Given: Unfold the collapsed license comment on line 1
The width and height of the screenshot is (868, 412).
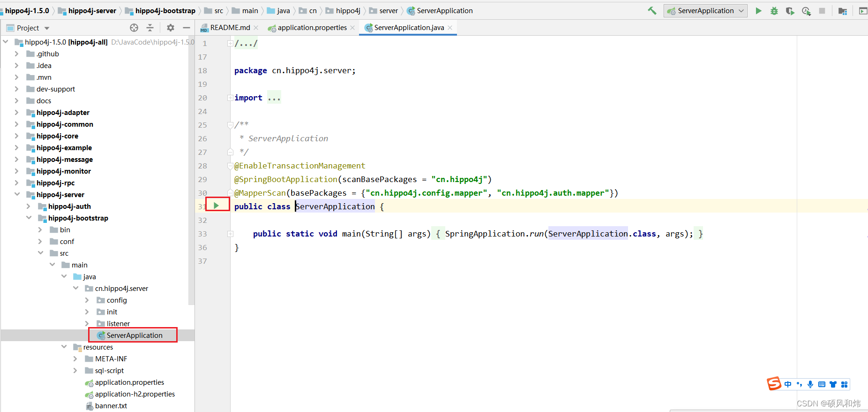Looking at the screenshot, I should 230,43.
